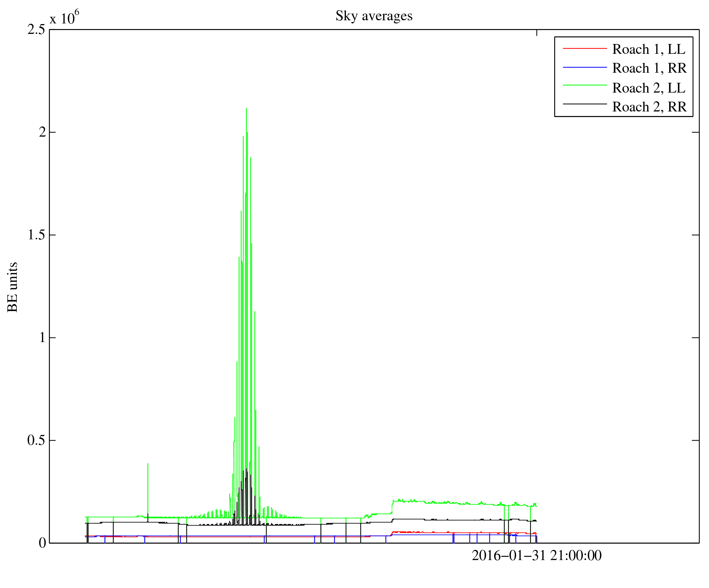Click the 1.5 y-axis tick label

(x=36, y=235)
